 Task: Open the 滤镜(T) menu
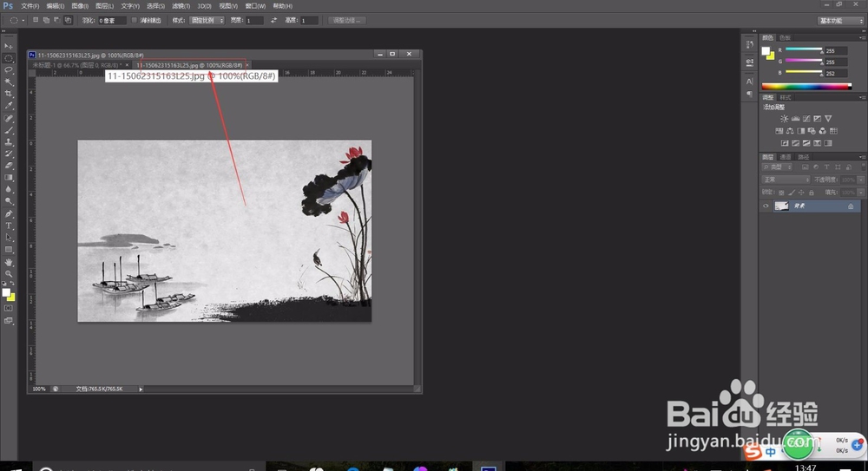tap(181, 6)
